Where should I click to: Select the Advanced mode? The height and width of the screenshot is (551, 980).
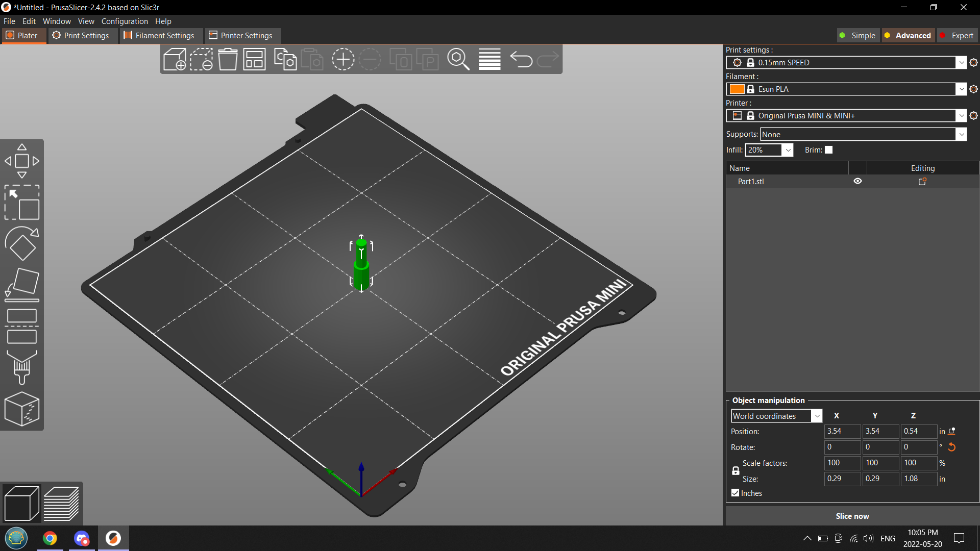tap(908, 36)
